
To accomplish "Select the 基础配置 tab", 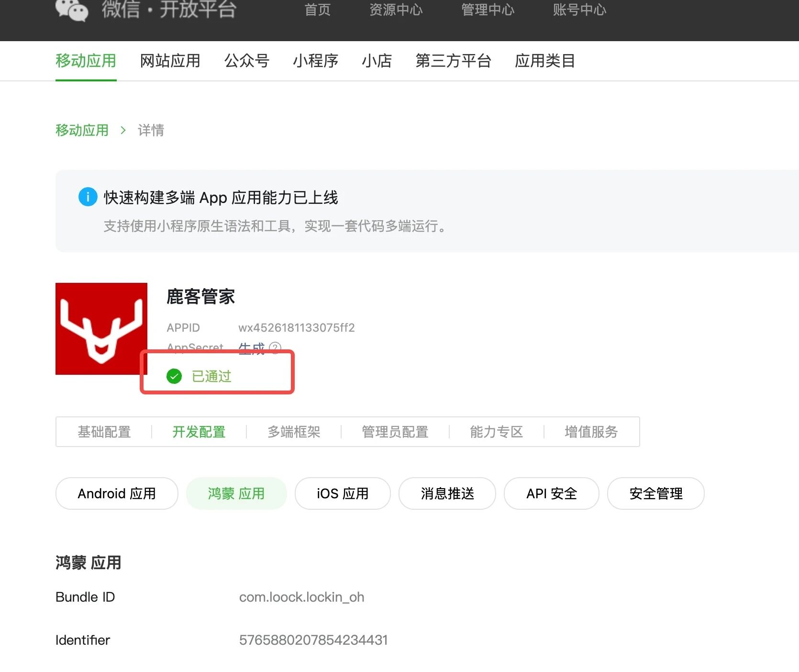I will tap(104, 432).
